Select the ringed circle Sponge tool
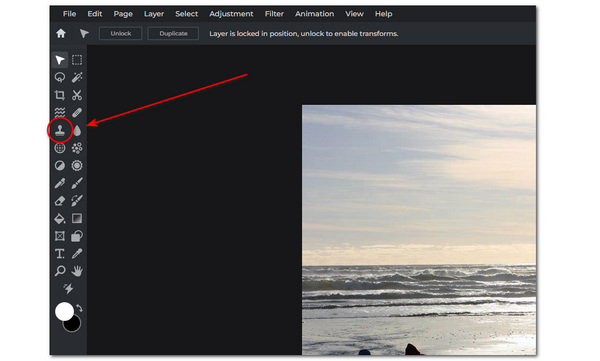This screenshot has width=600, height=361. click(x=77, y=165)
